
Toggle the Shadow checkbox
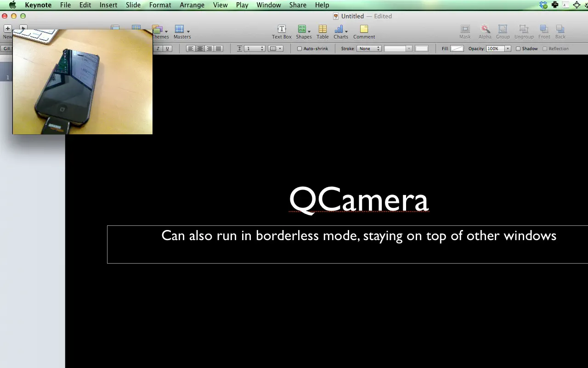pos(518,48)
